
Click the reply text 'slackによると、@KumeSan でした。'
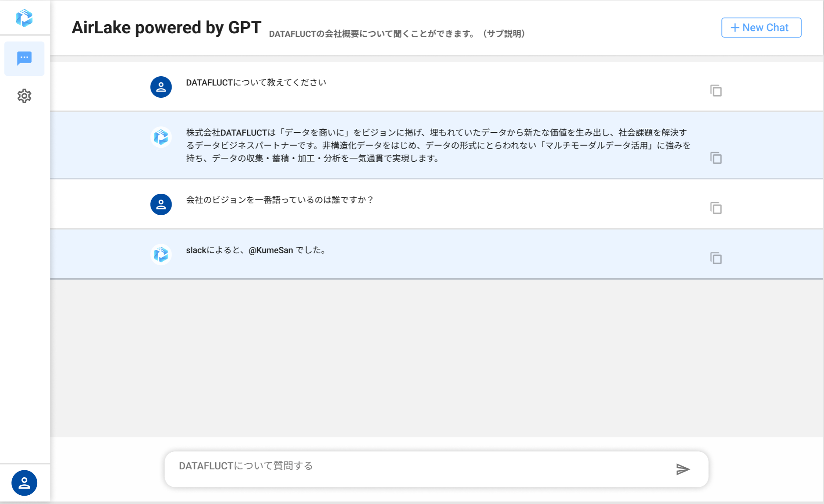pyautogui.click(x=256, y=250)
